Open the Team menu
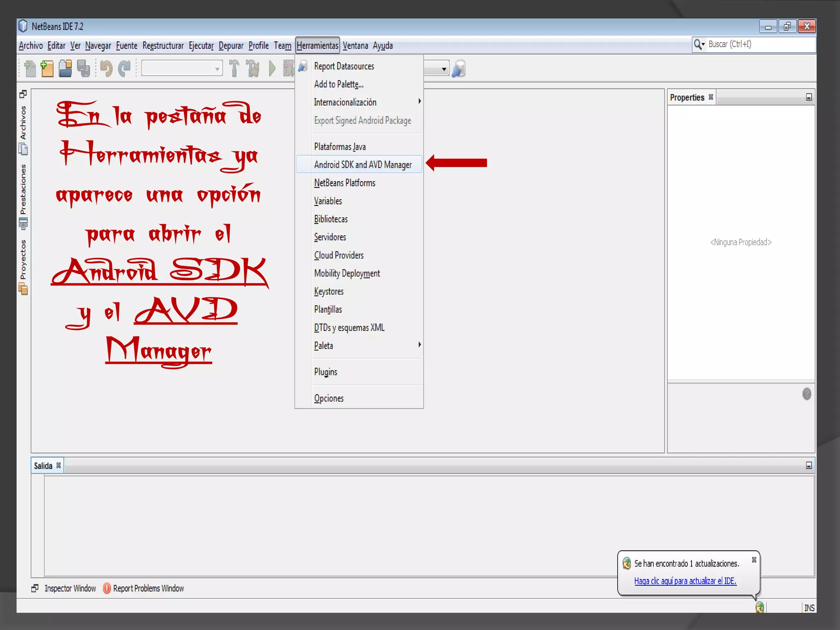This screenshot has height=630, width=840. pyautogui.click(x=283, y=46)
